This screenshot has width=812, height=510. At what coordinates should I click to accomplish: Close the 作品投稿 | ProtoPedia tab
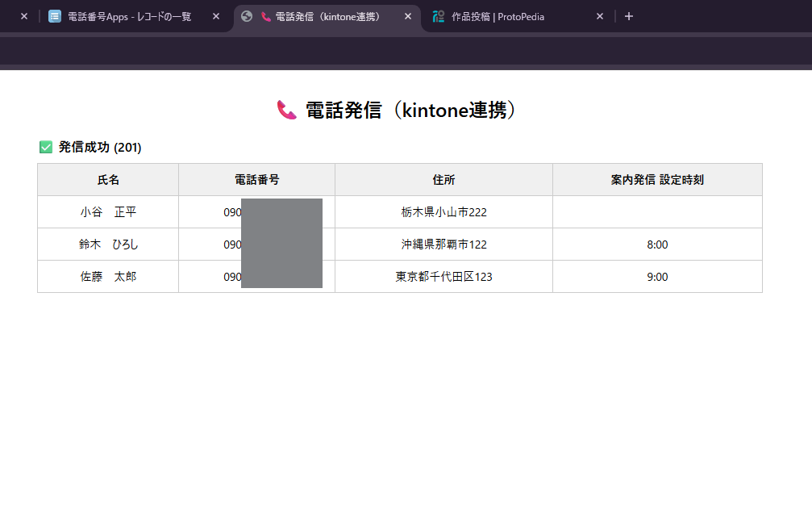click(x=599, y=16)
